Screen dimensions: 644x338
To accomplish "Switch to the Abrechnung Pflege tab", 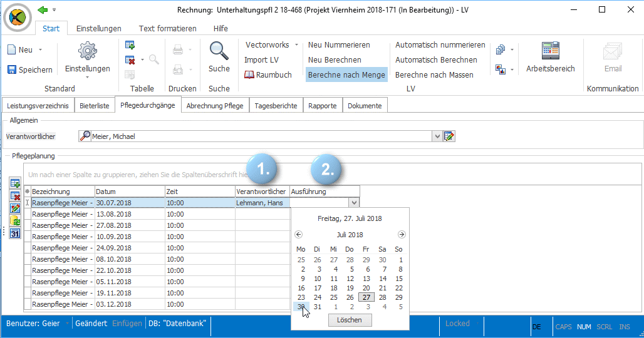I will pyautogui.click(x=215, y=105).
